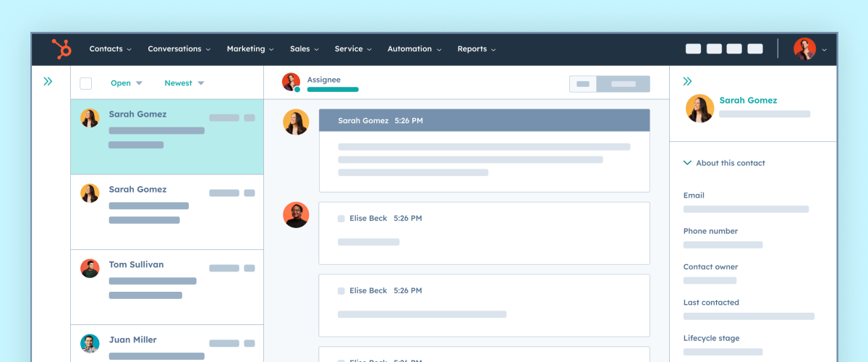Viewport: 868px width, 362px height.
Task: Open Sarah Gomez contact name link
Action: pos(748,101)
